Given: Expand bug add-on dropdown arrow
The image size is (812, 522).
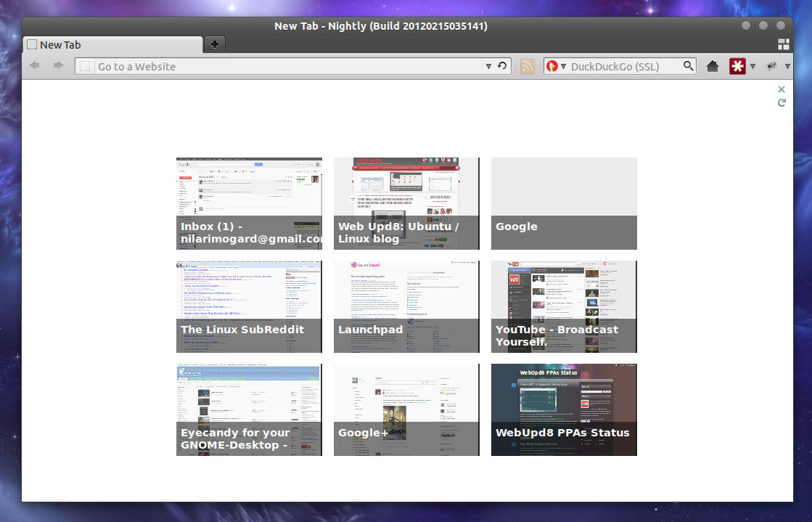Looking at the screenshot, I should 787,66.
